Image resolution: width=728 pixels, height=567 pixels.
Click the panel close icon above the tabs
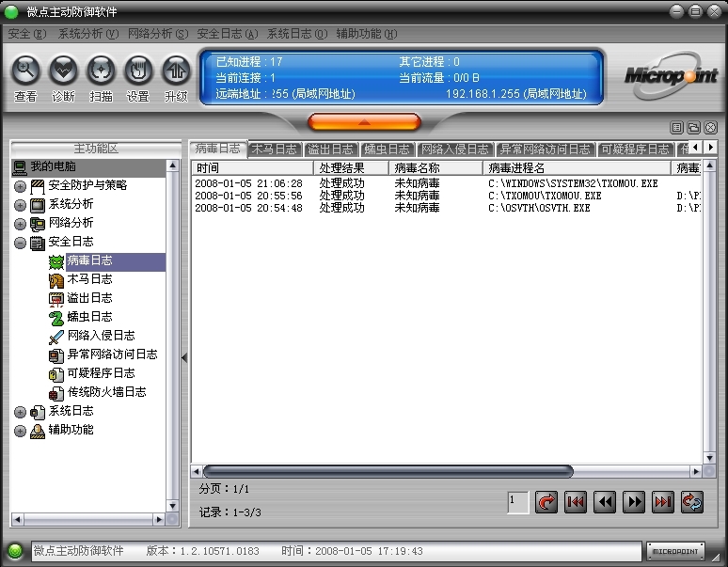tap(711, 127)
